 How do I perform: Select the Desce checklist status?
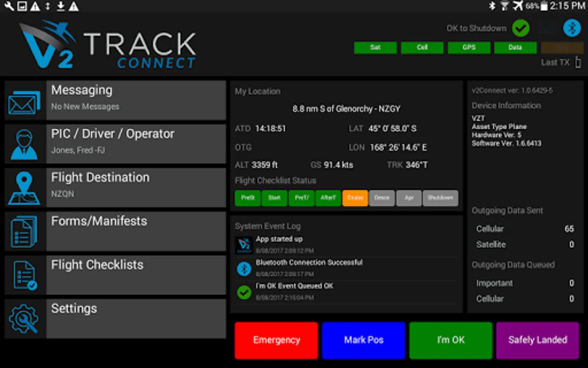(x=382, y=198)
